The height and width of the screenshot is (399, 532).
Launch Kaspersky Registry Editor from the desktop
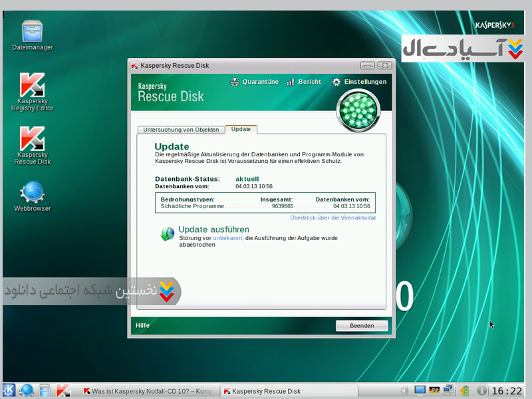pyautogui.click(x=32, y=85)
